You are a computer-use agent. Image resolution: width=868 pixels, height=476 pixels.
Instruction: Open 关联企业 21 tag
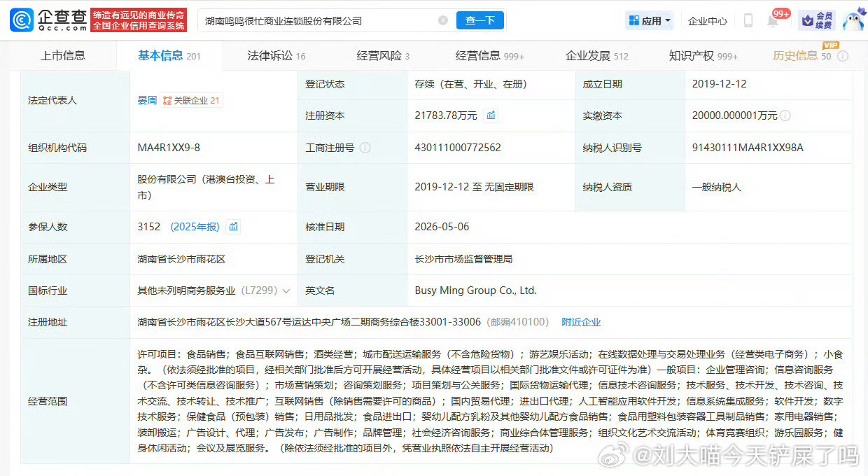[191, 100]
